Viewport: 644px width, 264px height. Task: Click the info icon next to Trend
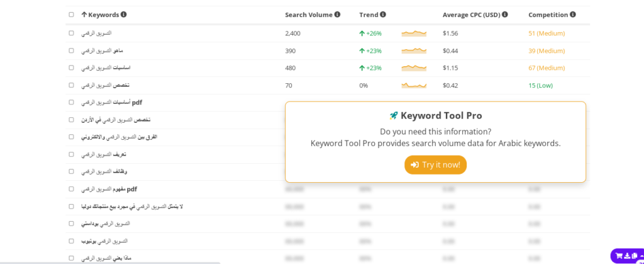[x=383, y=14]
